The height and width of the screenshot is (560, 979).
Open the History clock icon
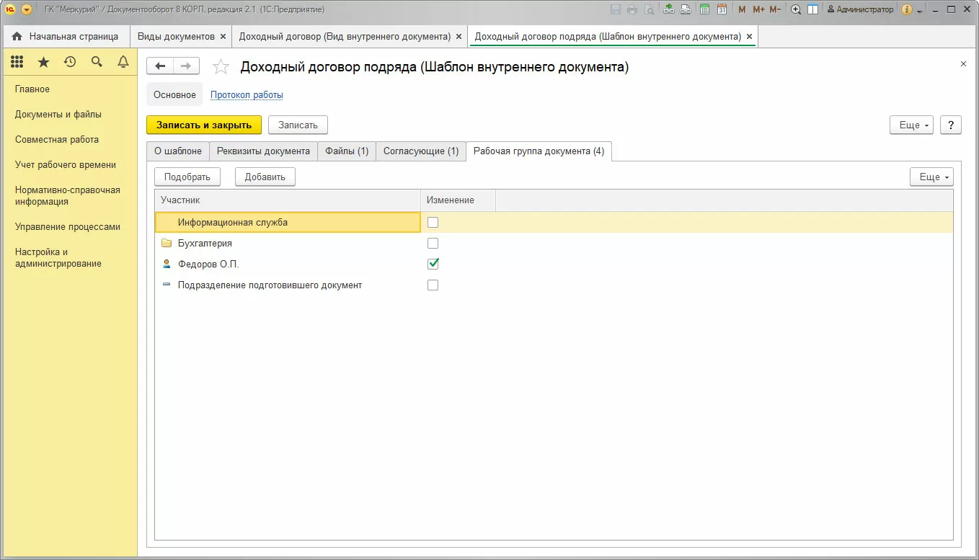point(70,63)
